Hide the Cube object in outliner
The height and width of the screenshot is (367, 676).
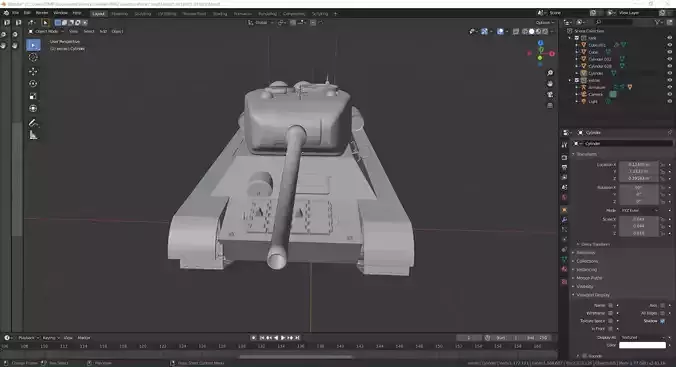[670, 52]
